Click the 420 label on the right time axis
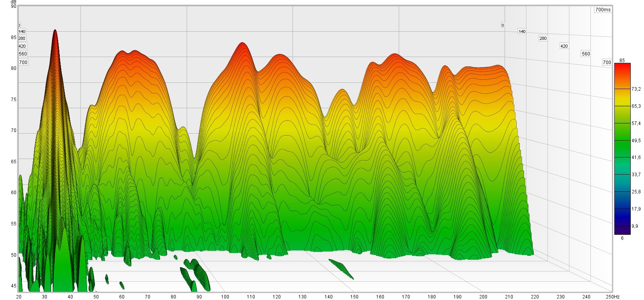 [x=564, y=46]
